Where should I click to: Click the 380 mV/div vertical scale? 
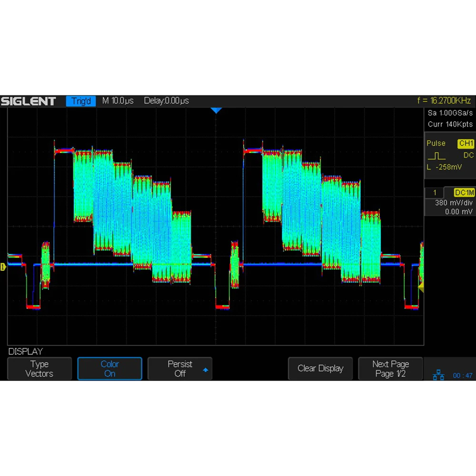[x=454, y=203]
